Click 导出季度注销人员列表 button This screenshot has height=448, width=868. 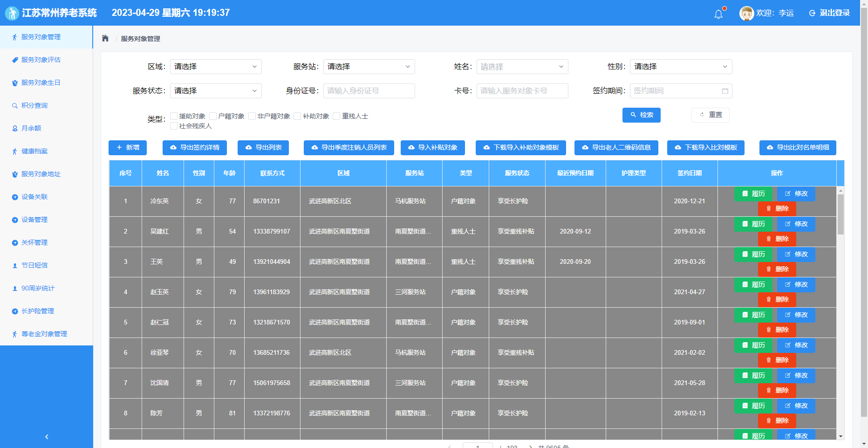point(349,148)
